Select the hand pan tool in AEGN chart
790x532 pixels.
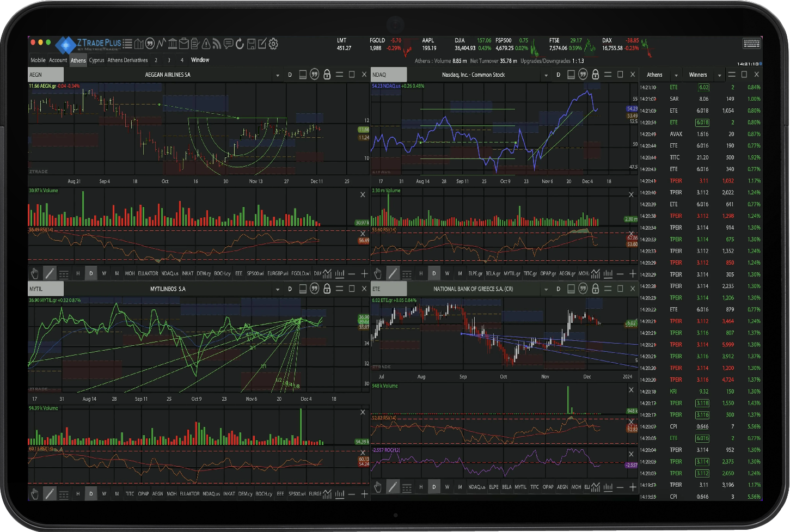pos(35,273)
